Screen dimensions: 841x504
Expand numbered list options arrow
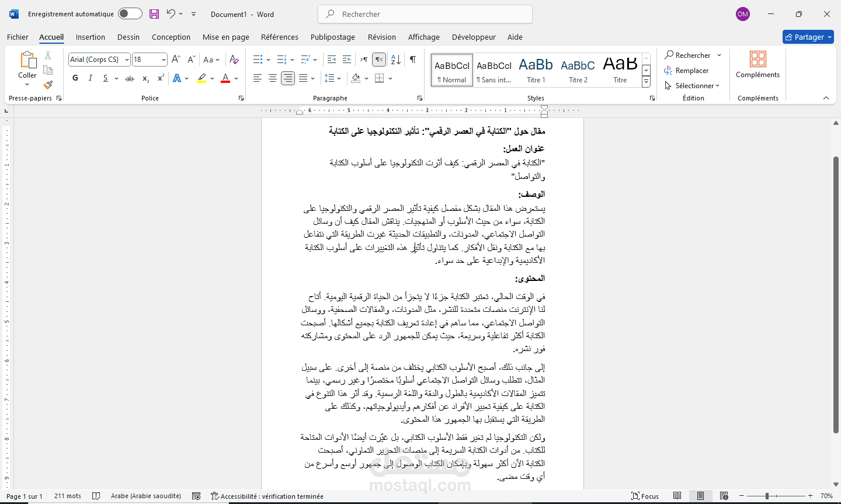(x=291, y=60)
